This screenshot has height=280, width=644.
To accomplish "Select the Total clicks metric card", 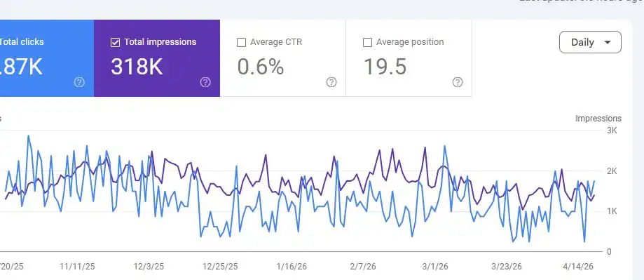I will tap(47, 58).
